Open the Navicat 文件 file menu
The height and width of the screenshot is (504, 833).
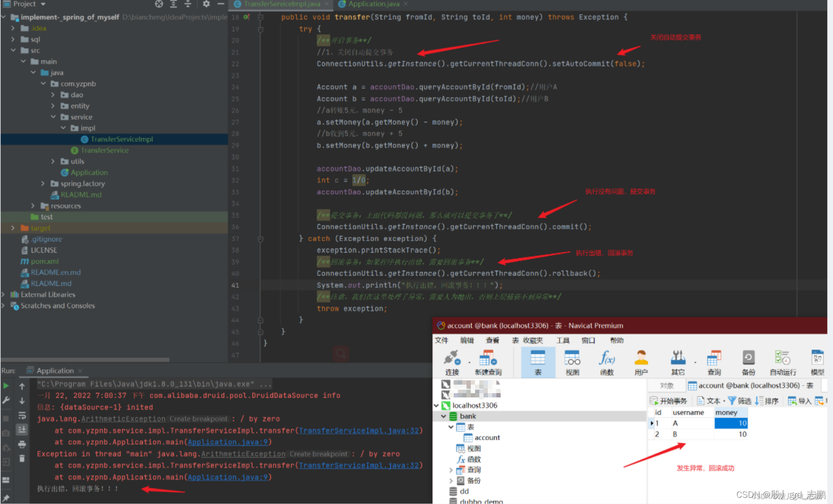tap(441, 340)
